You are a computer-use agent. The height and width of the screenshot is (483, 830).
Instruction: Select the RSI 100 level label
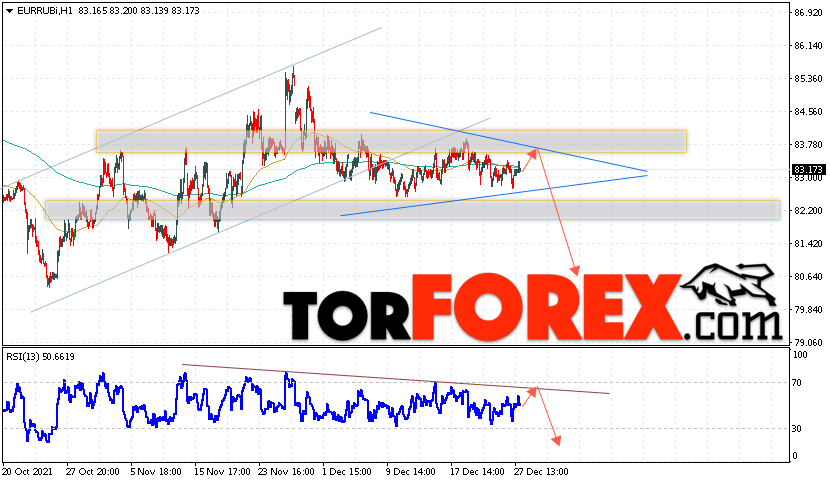click(800, 355)
